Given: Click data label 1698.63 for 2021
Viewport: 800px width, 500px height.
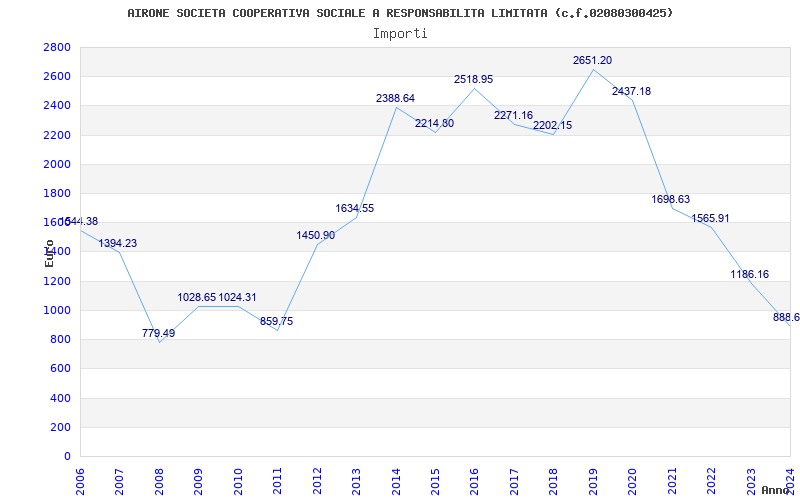Looking at the screenshot, I should click(x=670, y=199).
